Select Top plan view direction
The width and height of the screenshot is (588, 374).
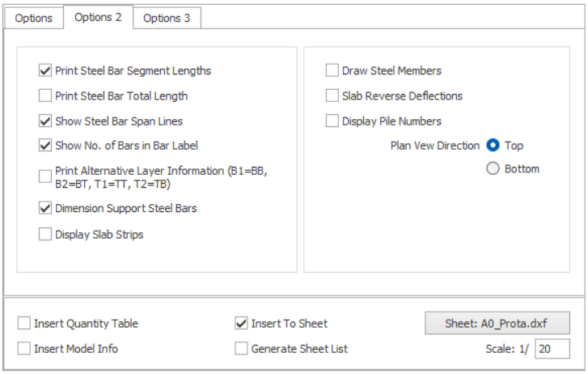coord(493,146)
